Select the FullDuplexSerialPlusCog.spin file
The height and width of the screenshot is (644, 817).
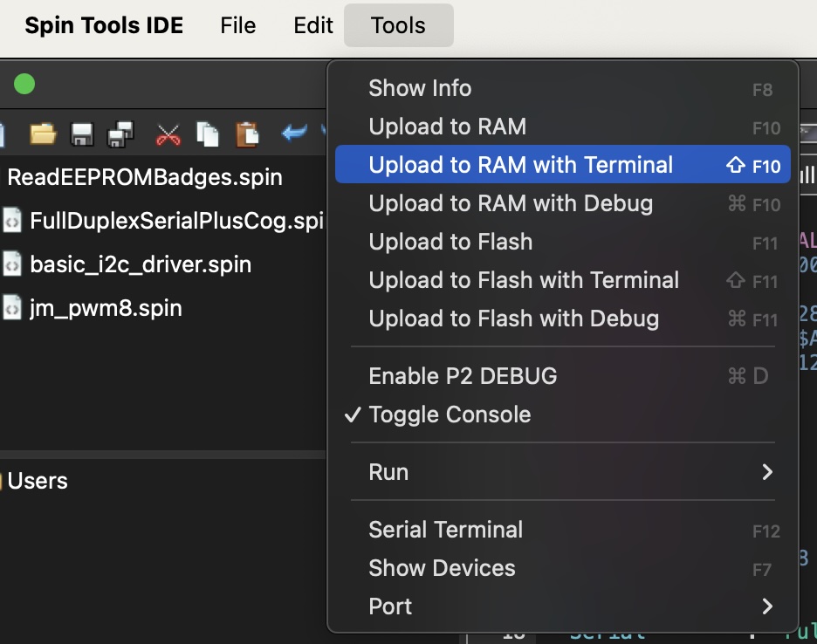[163, 221]
